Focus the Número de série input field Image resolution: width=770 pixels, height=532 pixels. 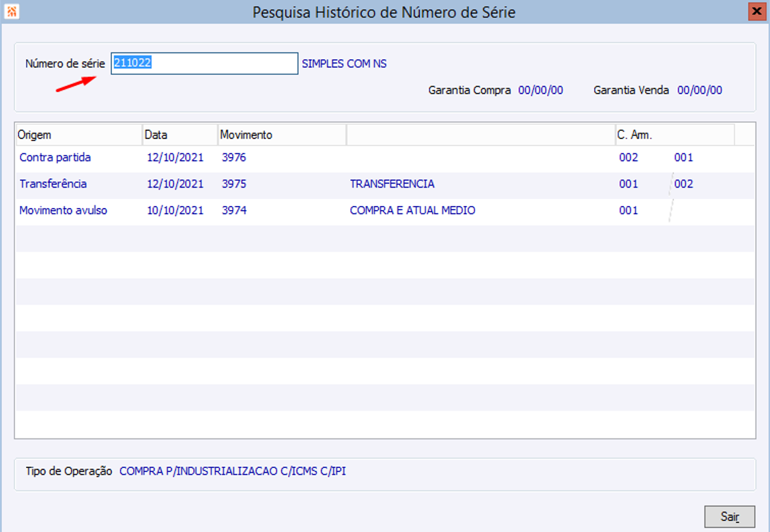pyautogui.click(x=204, y=63)
